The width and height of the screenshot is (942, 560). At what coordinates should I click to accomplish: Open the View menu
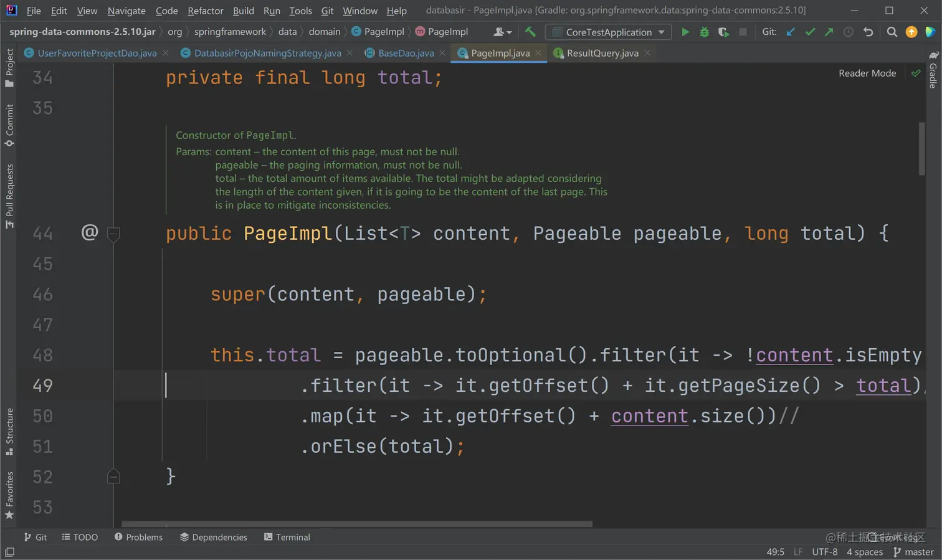(x=87, y=11)
